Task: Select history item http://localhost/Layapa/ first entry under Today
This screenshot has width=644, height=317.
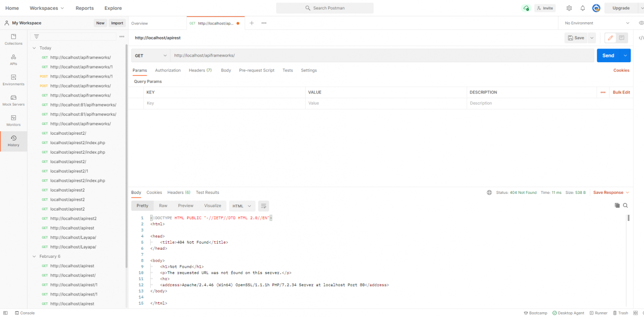Action: pos(73,238)
